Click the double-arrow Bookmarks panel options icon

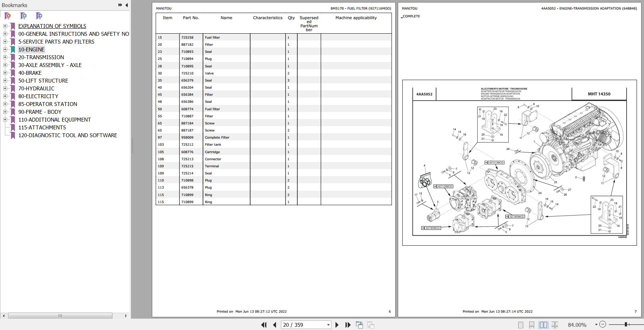point(120,5)
